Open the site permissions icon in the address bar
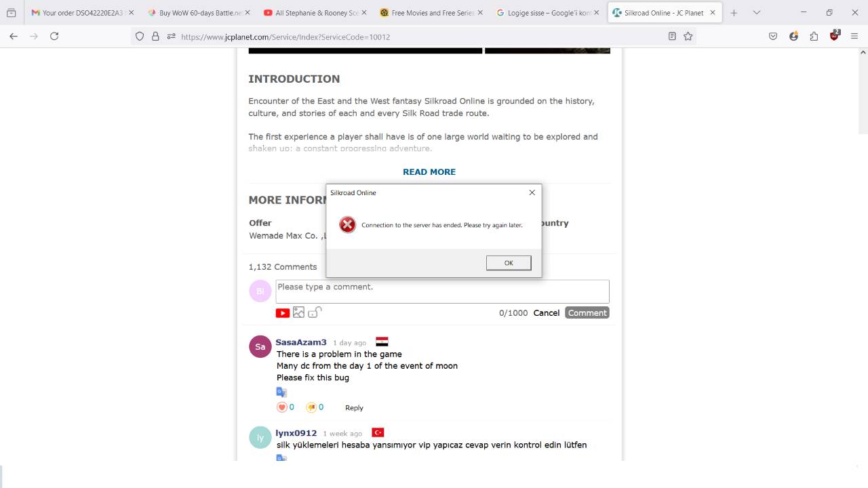This screenshot has width=868, height=488. (x=171, y=37)
